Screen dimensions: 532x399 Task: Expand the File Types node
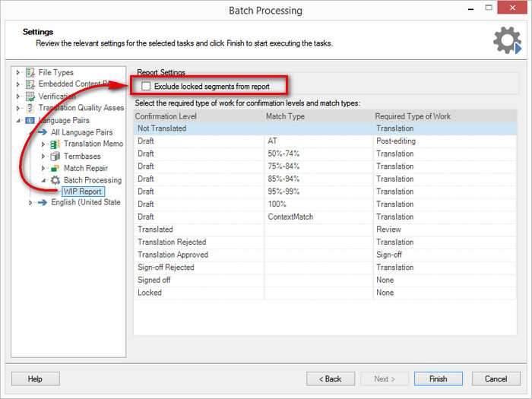coord(18,72)
